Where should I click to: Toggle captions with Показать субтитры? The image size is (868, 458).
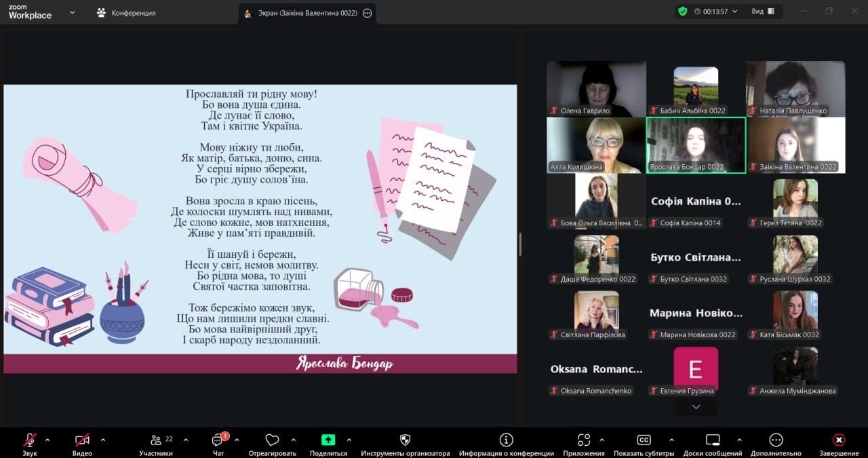644,440
